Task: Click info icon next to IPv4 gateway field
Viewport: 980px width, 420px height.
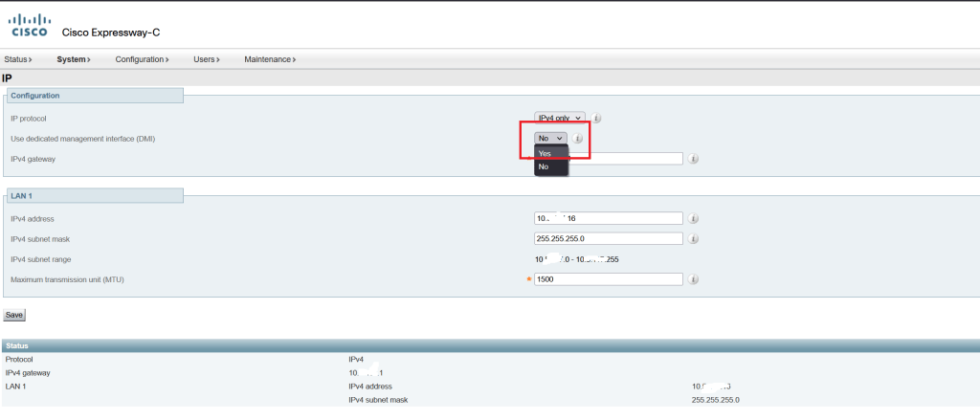Action: tap(693, 159)
